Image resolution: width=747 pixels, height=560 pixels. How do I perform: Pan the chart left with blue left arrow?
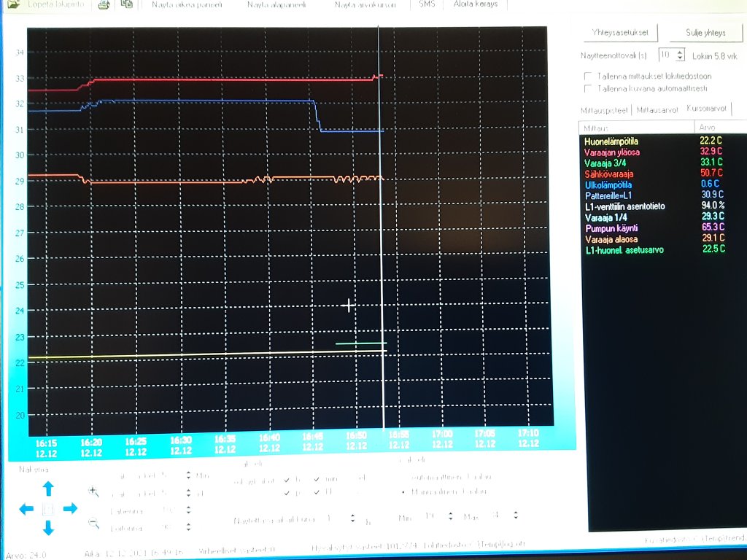tap(26, 509)
